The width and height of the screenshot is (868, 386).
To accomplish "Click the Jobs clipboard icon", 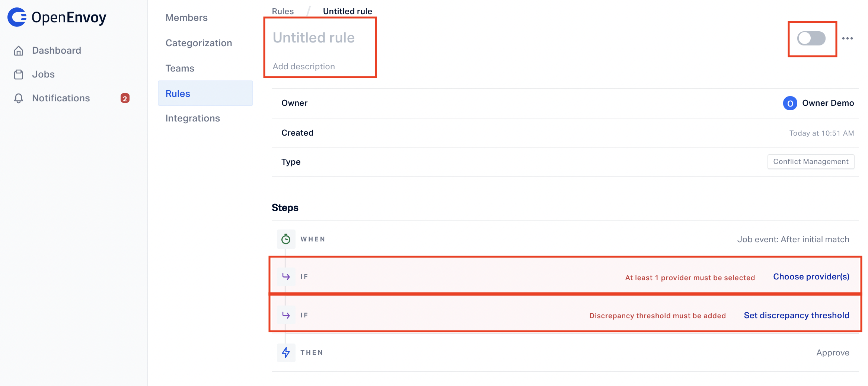I will [x=19, y=75].
